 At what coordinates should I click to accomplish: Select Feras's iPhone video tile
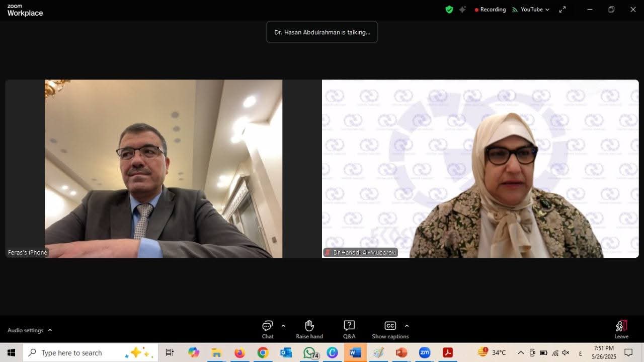163,169
